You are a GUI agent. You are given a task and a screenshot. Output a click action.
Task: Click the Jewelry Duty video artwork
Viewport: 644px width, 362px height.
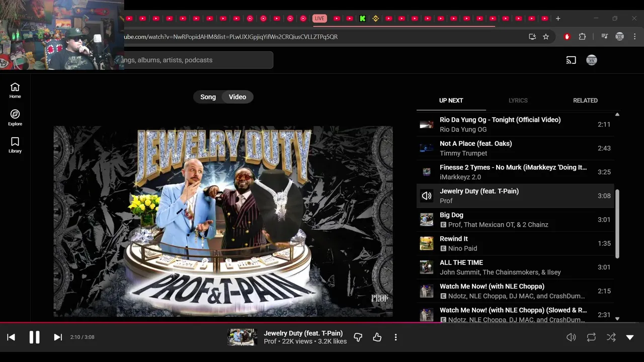coord(223,221)
